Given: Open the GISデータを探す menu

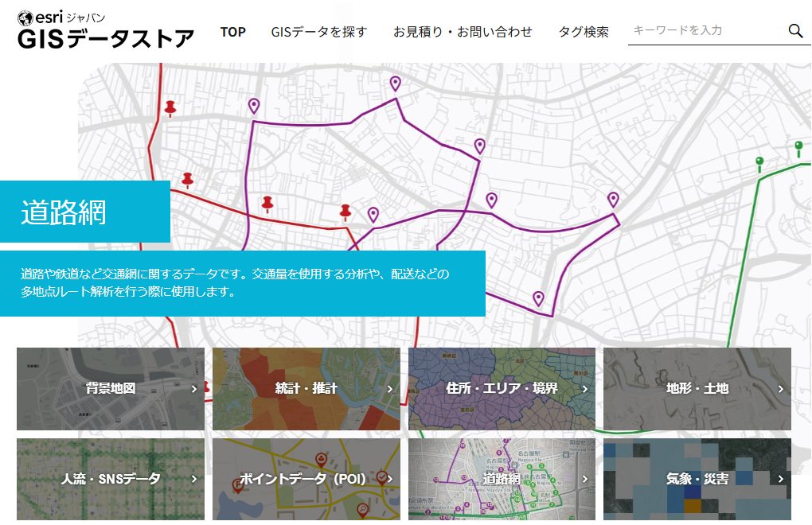Looking at the screenshot, I should (x=319, y=32).
